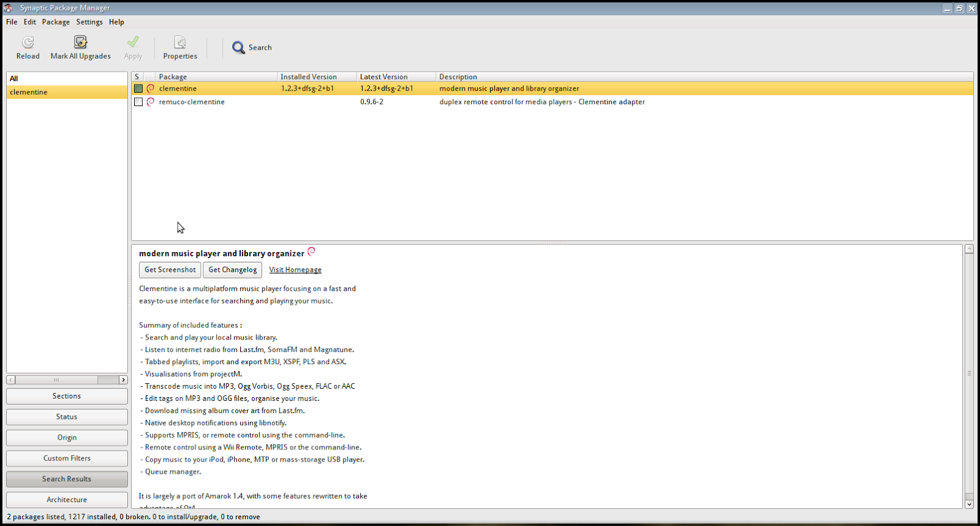Image resolution: width=980 pixels, height=526 pixels.
Task: Open the Help menu
Action: point(116,21)
